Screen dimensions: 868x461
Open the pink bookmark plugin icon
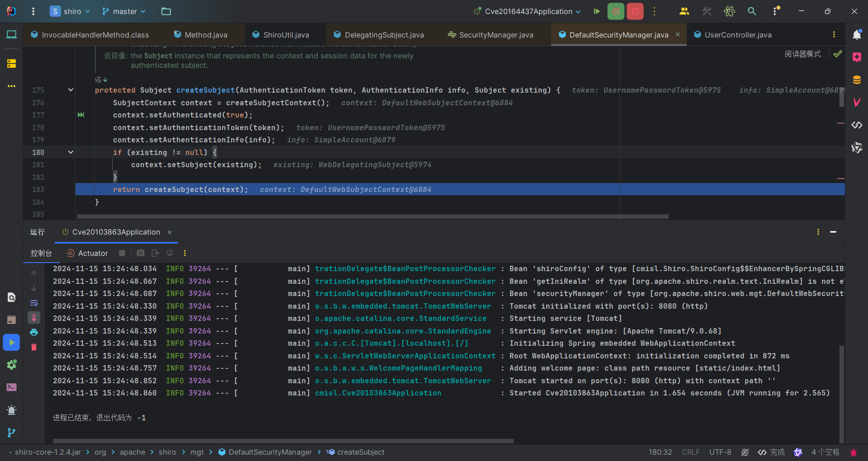pos(857,57)
